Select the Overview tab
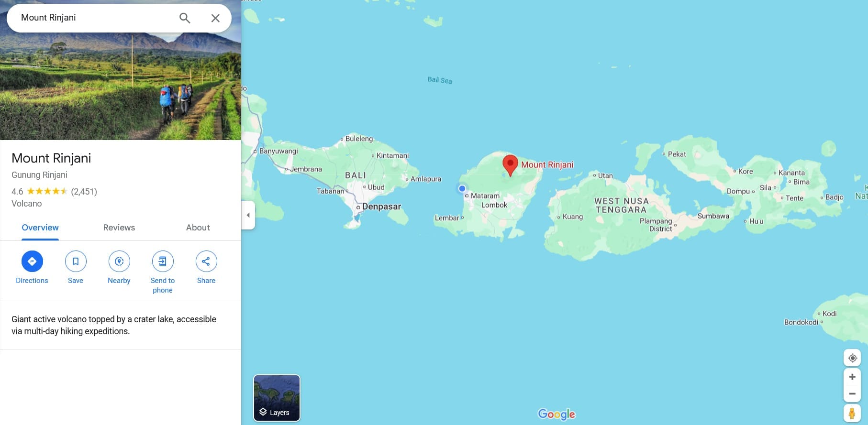The image size is (868, 425). pos(40,228)
